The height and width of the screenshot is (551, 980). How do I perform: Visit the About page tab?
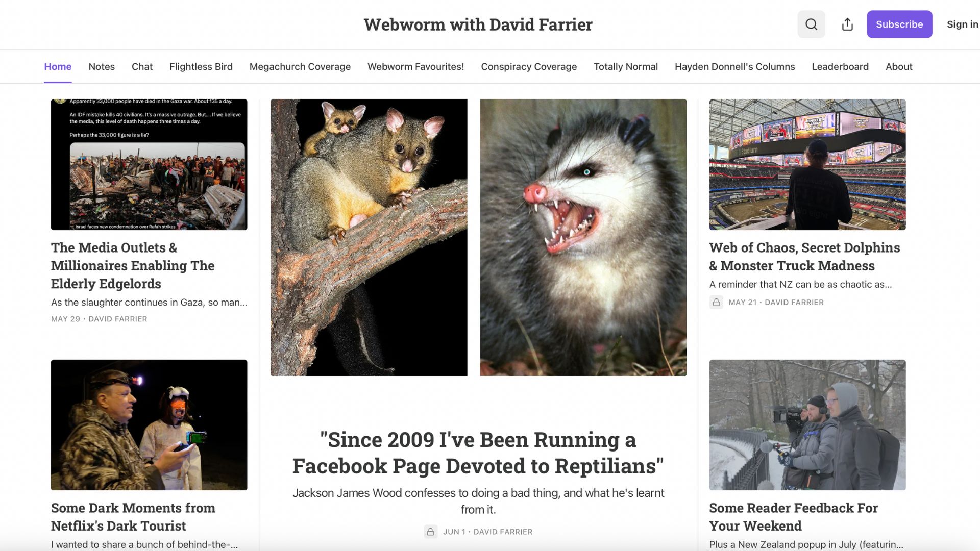pos(899,67)
